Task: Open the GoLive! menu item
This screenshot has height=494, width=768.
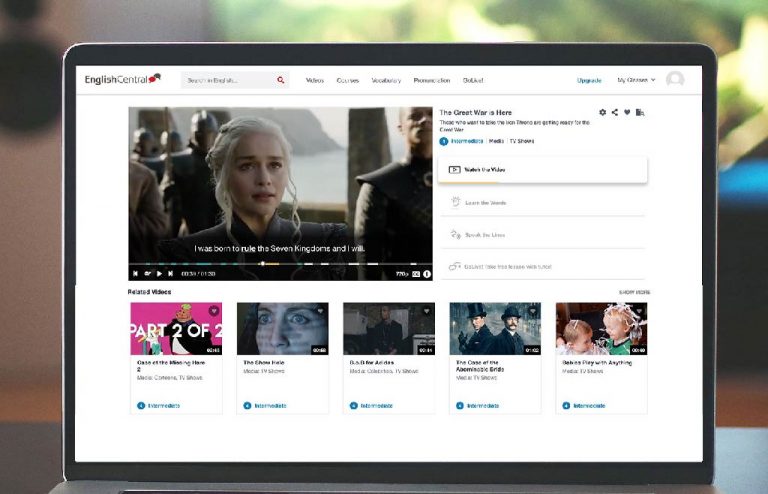Action: click(473, 80)
